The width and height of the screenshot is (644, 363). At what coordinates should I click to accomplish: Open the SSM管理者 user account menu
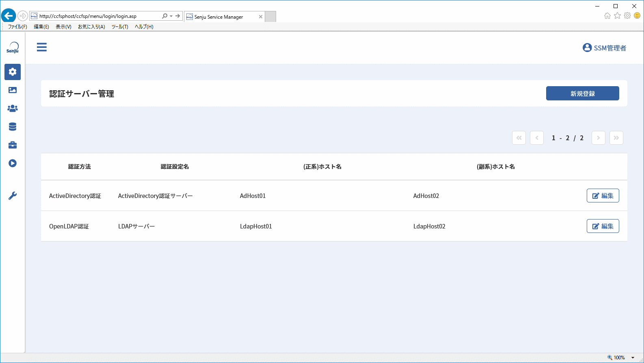coord(604,48)
